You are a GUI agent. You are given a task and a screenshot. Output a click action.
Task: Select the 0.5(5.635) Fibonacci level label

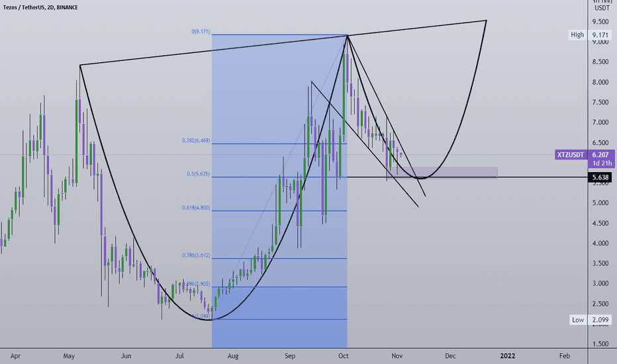point(198,174)
